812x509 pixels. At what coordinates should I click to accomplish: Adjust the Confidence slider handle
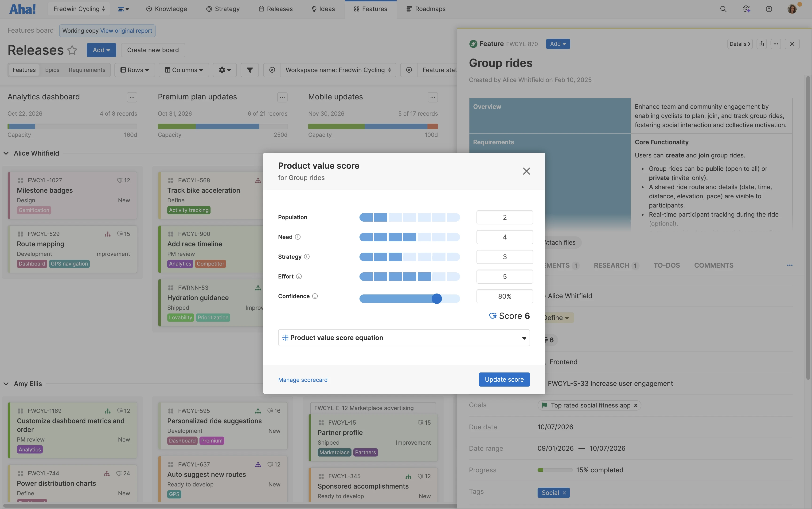[x=437, y=299]
